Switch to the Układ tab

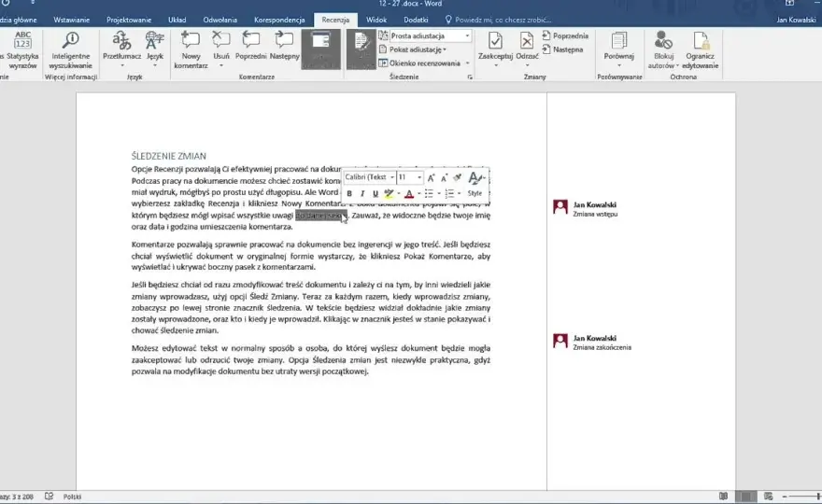177,20
